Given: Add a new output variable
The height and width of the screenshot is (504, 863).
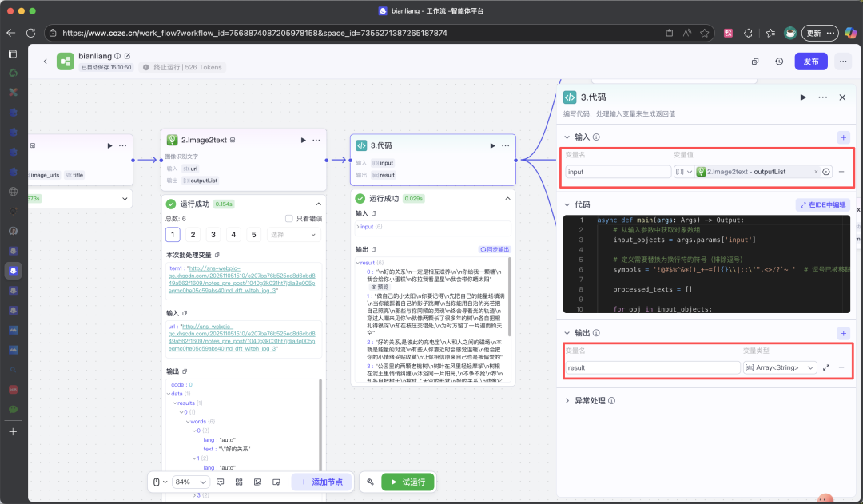Looking at the screenshot, I should (x=843, y=333).
